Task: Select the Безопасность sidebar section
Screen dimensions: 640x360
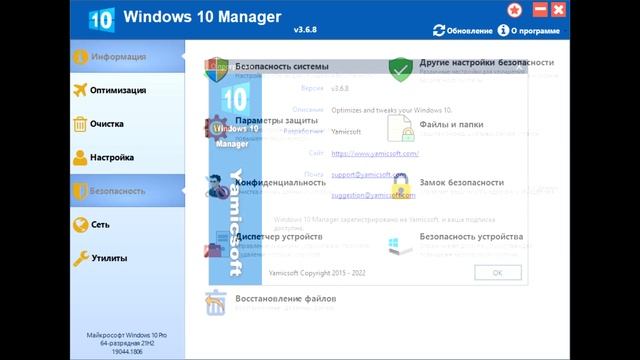Action: pyautogui.click(x=127, y=191)
